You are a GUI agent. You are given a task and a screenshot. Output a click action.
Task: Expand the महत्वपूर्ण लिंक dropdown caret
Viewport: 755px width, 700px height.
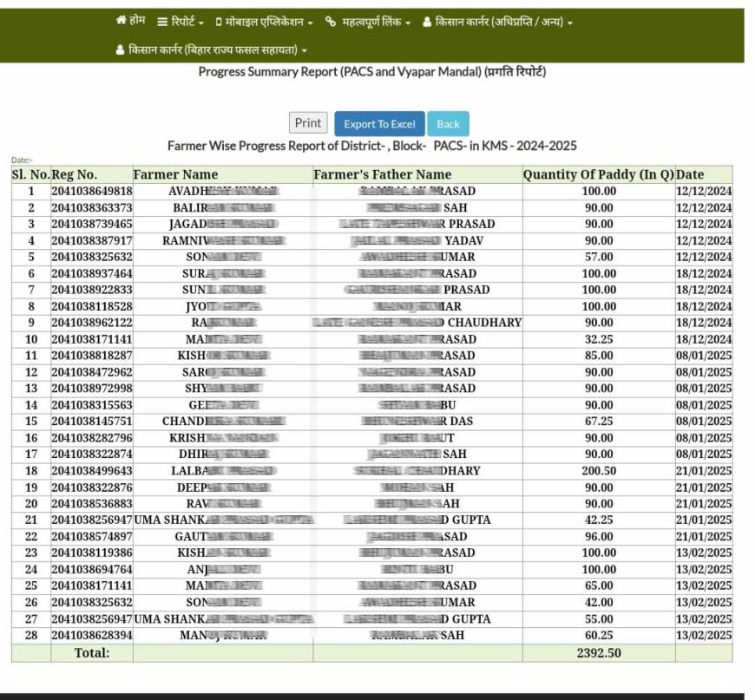(408, 23)
